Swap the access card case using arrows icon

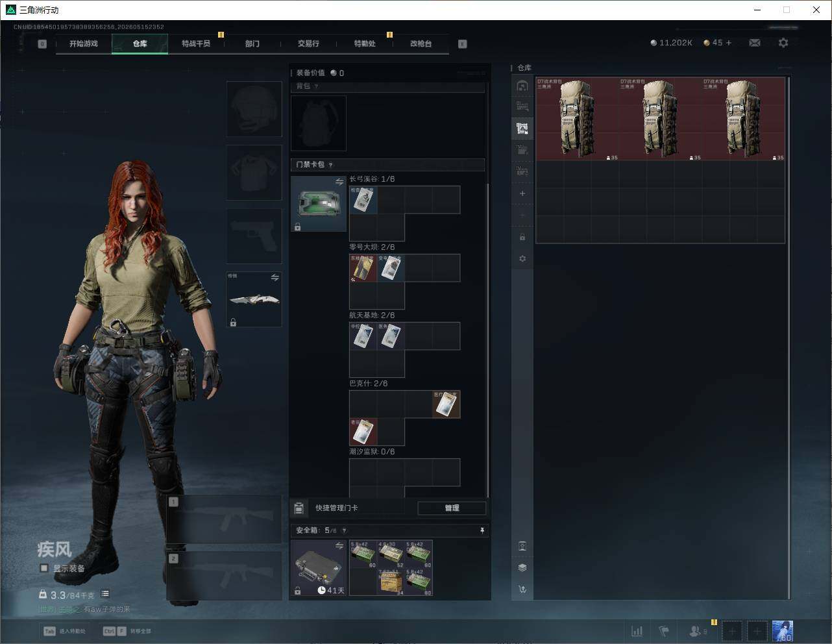tap(339, 182)
